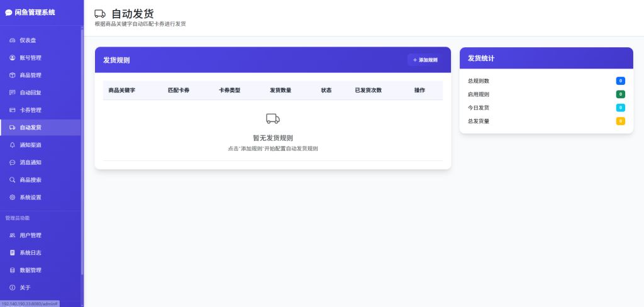The height and width of the screenshot is (307, 644).
Task: Click the 商品关键字 column header
Action: tap(122, 91)
